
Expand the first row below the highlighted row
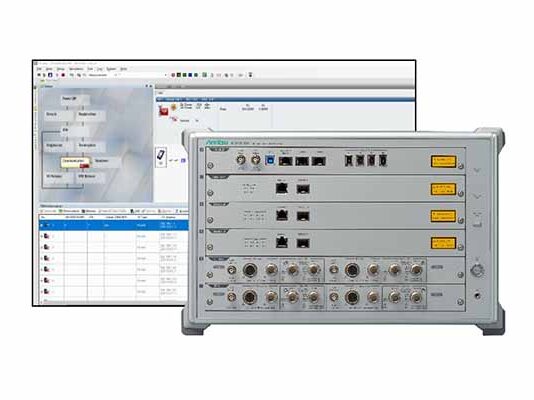pos(42,236)
